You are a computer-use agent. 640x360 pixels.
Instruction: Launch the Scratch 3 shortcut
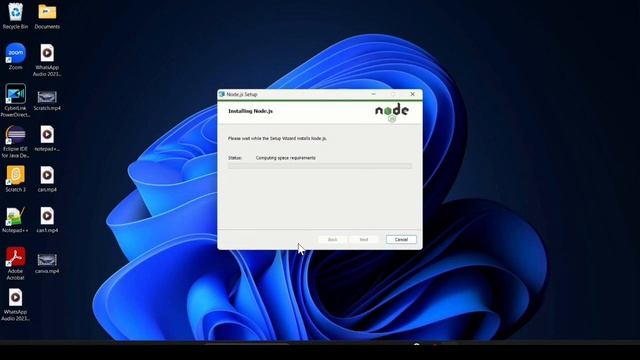point(16,179)
